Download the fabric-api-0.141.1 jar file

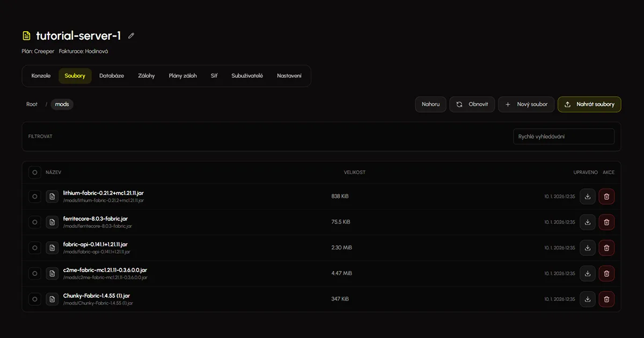[588, 248]
